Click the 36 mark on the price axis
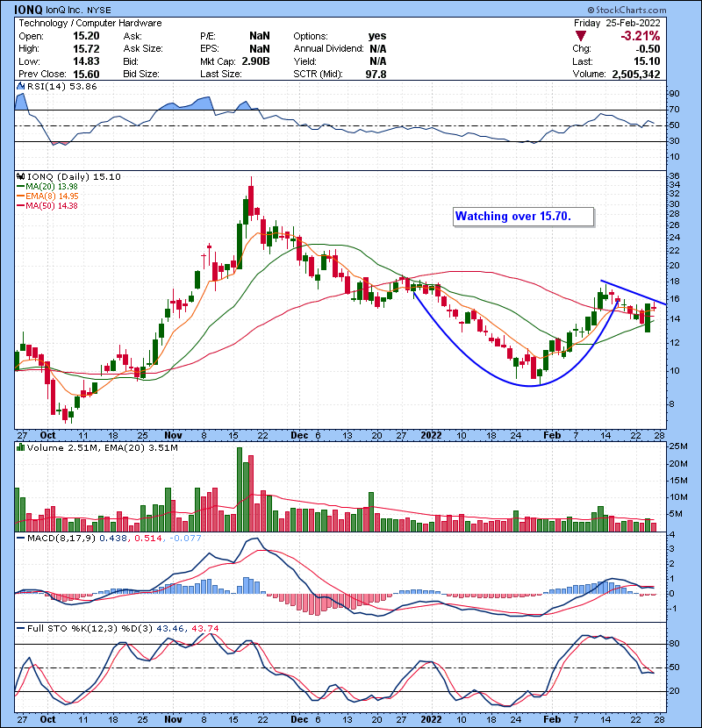The image size is (702, 728). click(x=674, y=176)
